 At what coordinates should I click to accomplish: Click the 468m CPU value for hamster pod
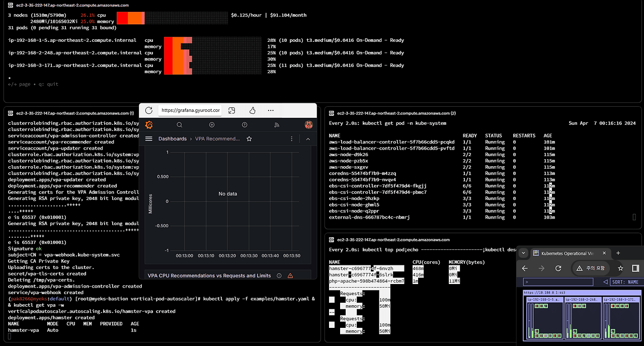[418, 268]
